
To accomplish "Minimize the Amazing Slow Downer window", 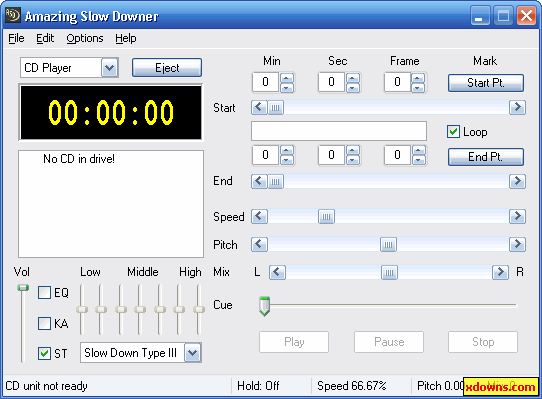I will (x=480, y=16).
